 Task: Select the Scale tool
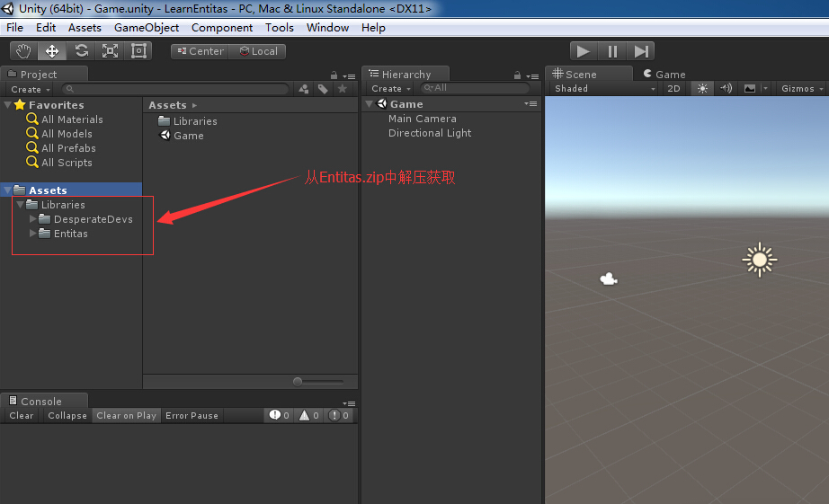pyautogui.click(x=110, y=51)
